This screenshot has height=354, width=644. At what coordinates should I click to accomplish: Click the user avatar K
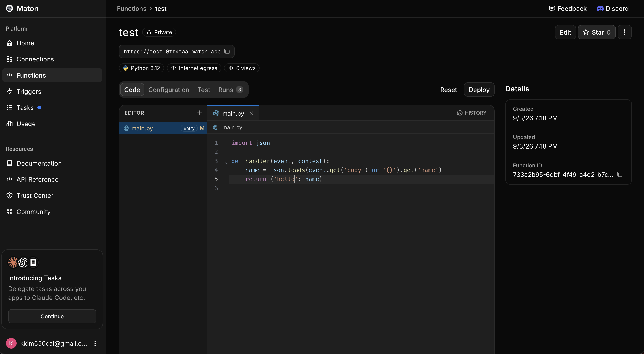click(x=11, y=343)
